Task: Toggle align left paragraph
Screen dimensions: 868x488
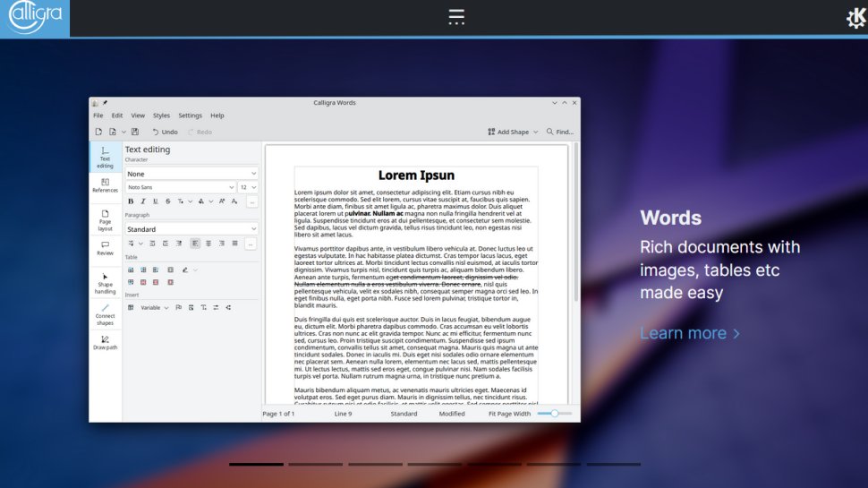Action: 195,244
